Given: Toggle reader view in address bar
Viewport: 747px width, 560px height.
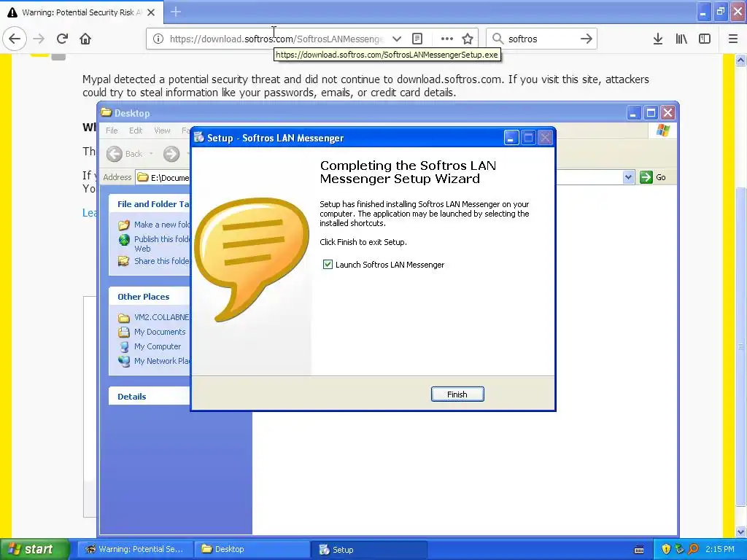Looking at the screenshot, I should point(417,39).
